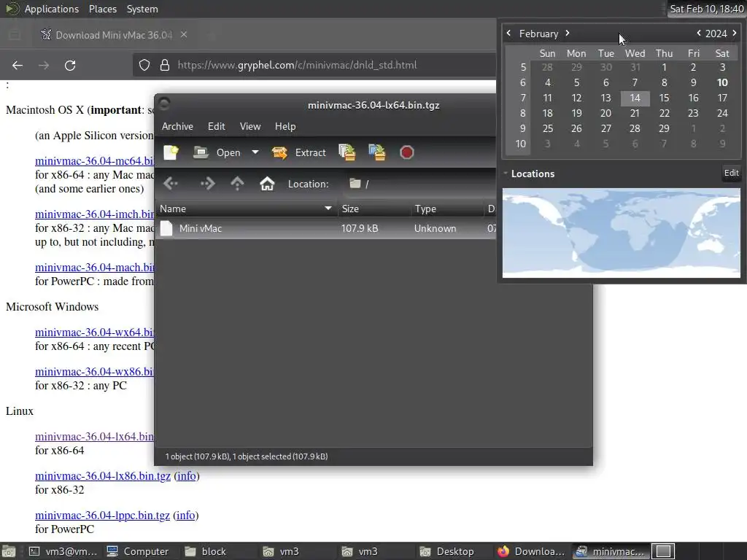This screenshot has height=560, width=747.
Task: Click the clock showing Sat Feb 10, 18:40
Action: [706, 9]
